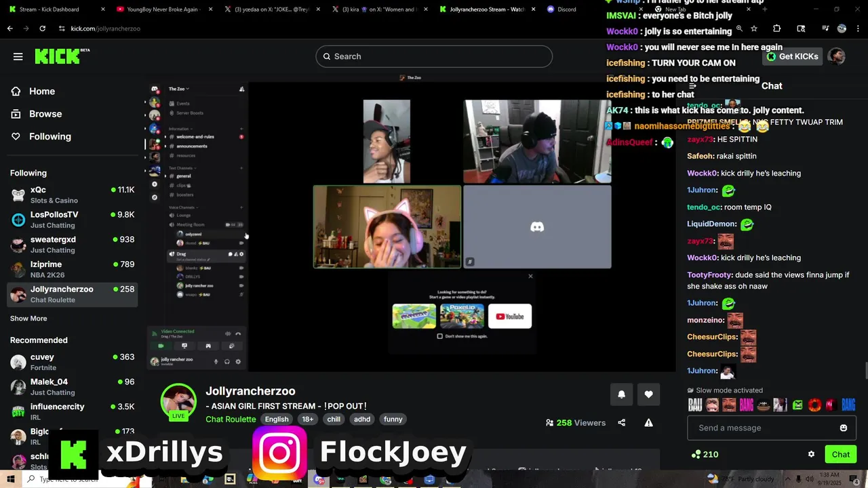The width and height of the screenshot is (868, 488).
Task: Click the green Chat send button
Action: point(841,454)
